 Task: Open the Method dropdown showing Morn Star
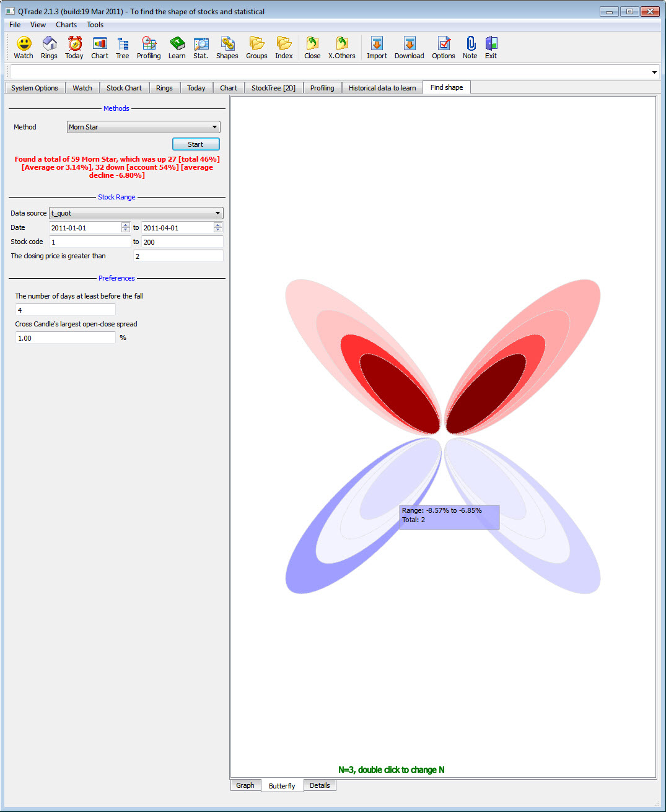coord(143,127)
